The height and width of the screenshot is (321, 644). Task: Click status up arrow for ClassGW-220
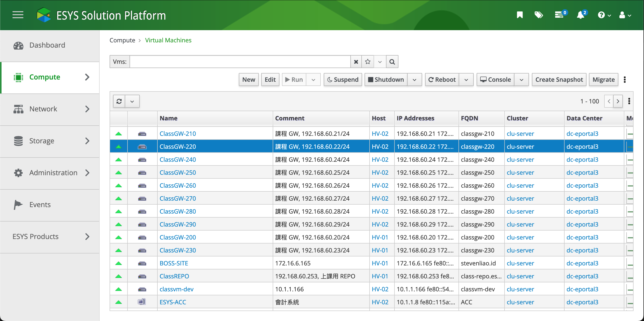119,147
